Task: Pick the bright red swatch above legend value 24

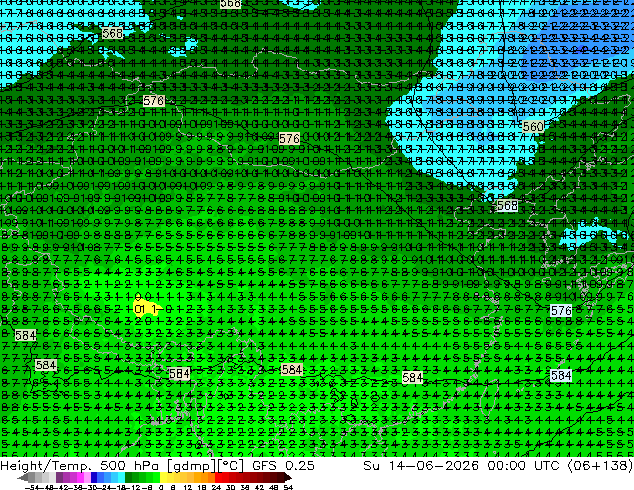Action: coord(218,477)
